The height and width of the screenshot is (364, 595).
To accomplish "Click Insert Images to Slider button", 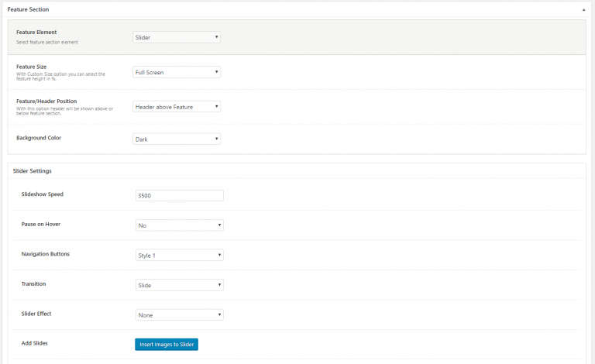I will pos(167,345).
